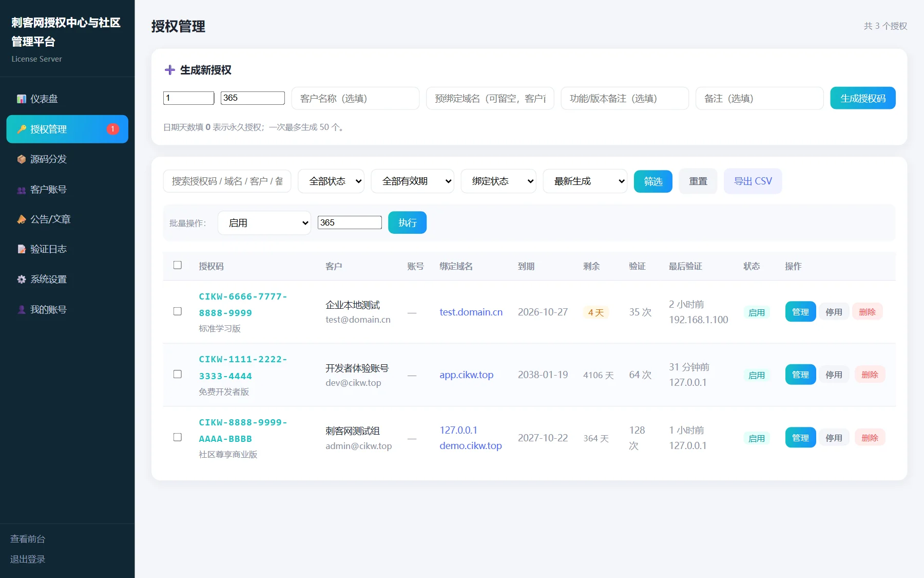This screenshot has height=578, width=924.
Task: Open the batch operation 启用 dropdown
Action: click(x=264, y=222)
